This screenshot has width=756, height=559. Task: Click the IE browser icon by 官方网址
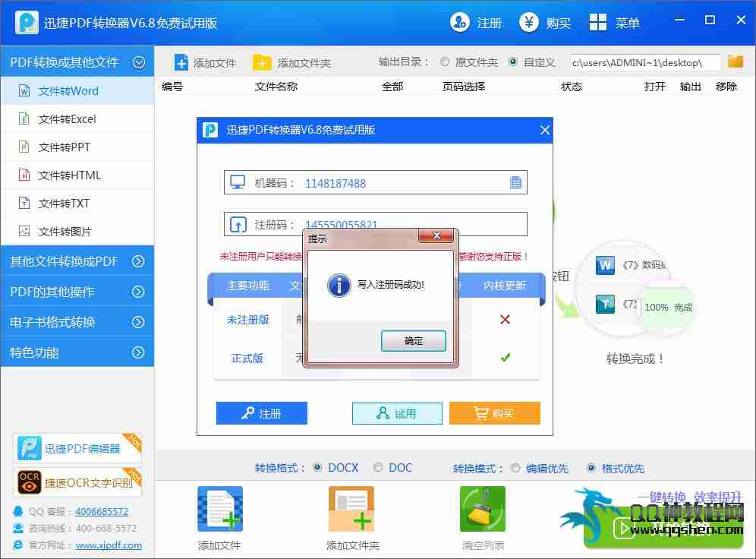18,545
